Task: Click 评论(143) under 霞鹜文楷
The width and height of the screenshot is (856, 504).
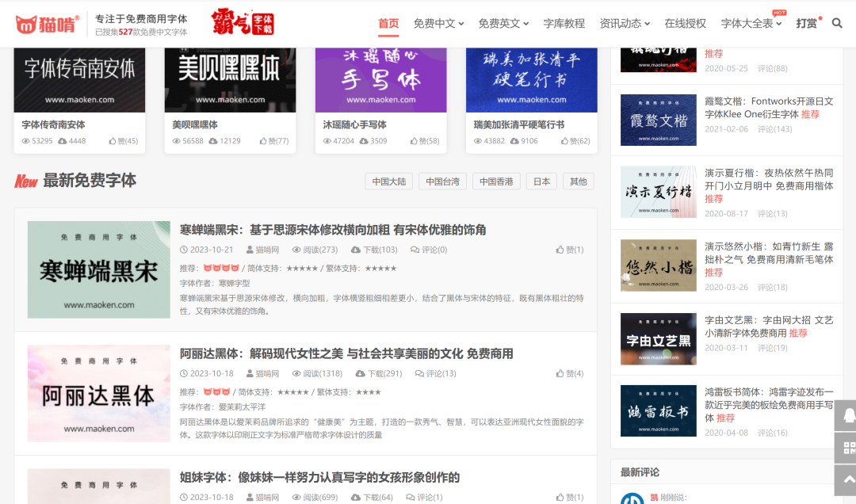Action: [x=774, y=129]
